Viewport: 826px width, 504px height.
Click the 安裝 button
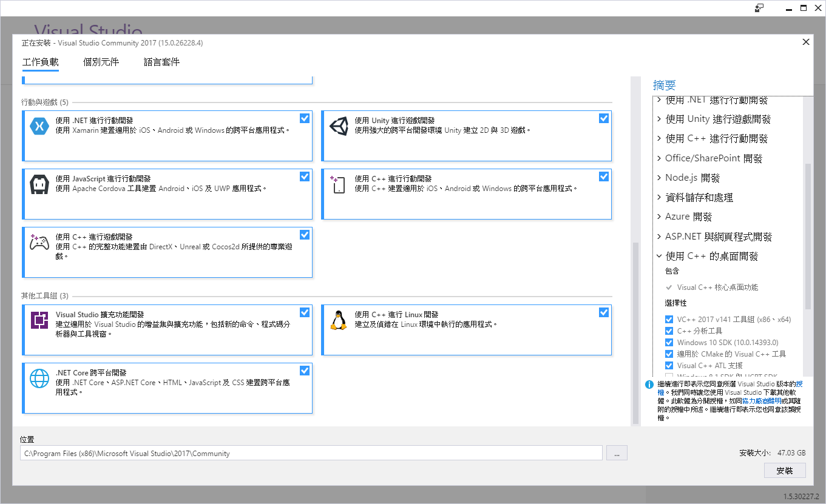click(785, 471)
